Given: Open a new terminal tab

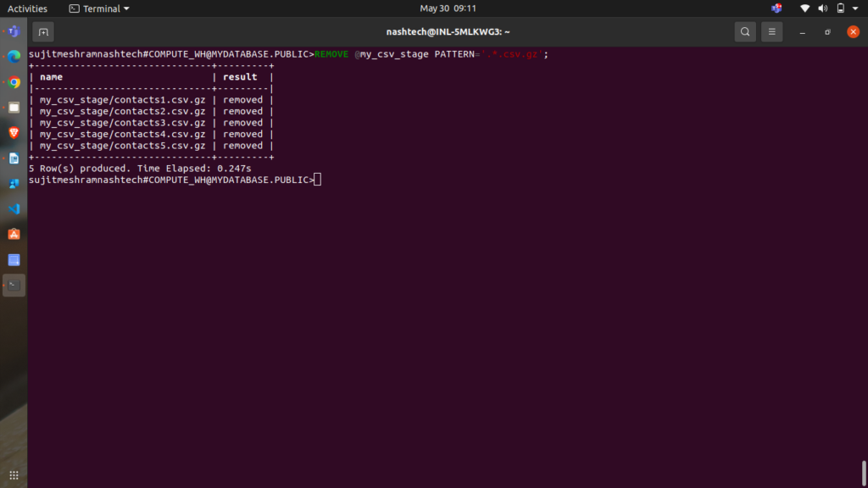Looking at the screenshot, I should (43, 32).
